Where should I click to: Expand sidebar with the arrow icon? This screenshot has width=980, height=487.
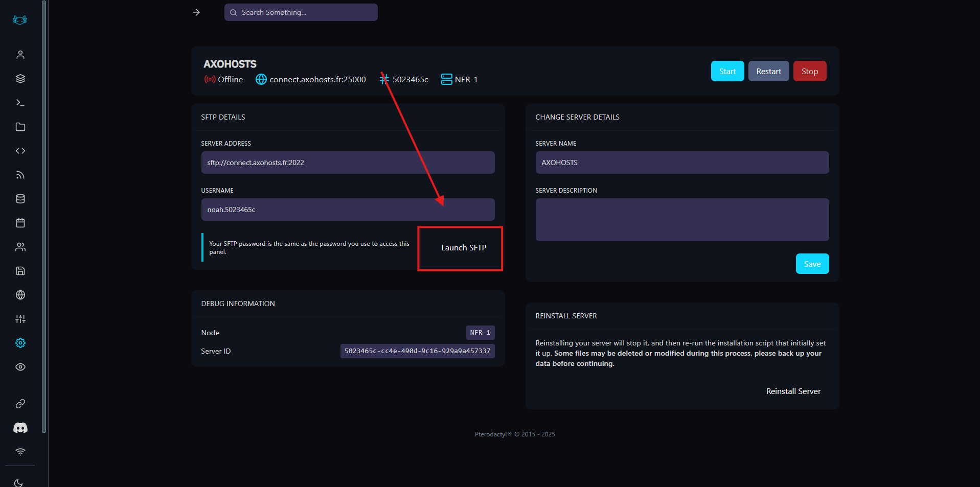click(196, 12)
